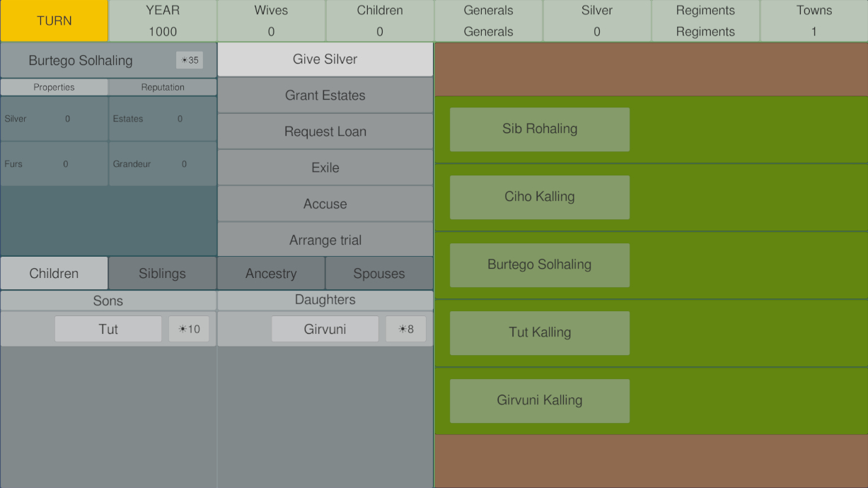This screenshot has width=868, height=488.
Task: Click Burtego Solhaling's age badge 35
Action: pyautogui.click(x=190, y=60)
